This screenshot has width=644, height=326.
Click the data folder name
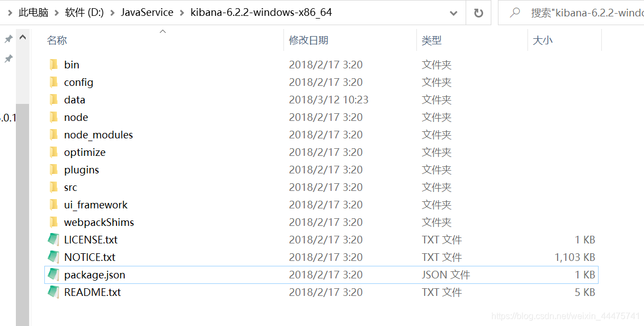[x=74, y=100]
